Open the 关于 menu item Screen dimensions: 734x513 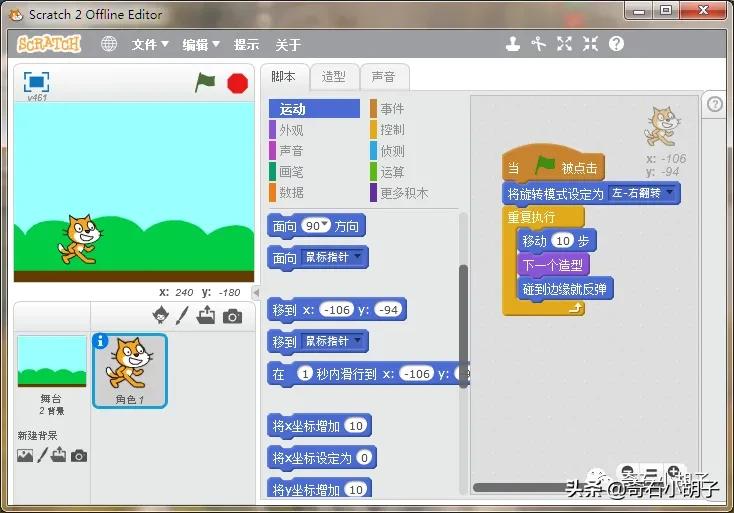287,44
